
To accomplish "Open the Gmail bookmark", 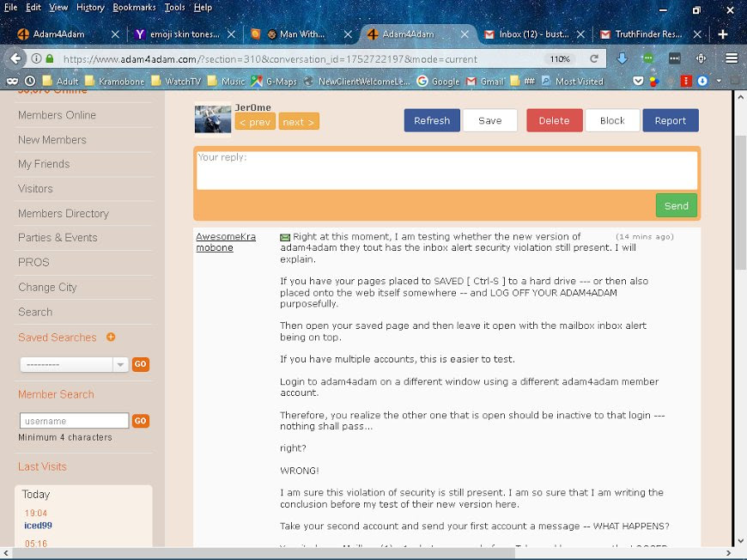I will (485, 81).
